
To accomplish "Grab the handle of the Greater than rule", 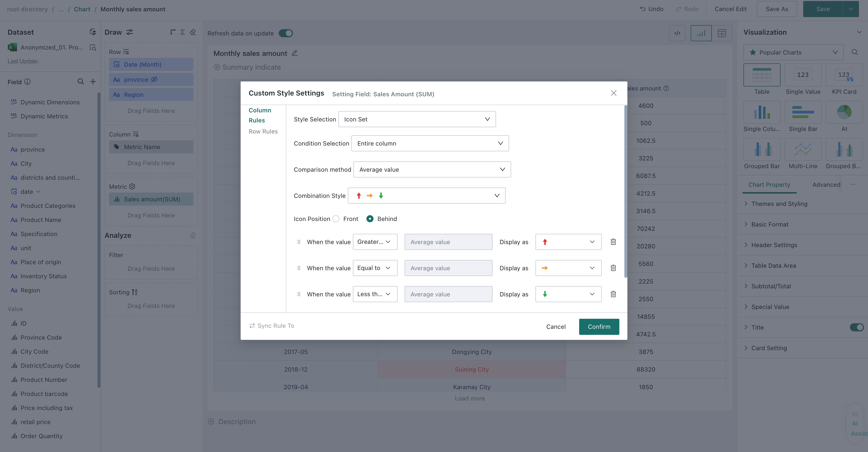I will pos(299,242).
